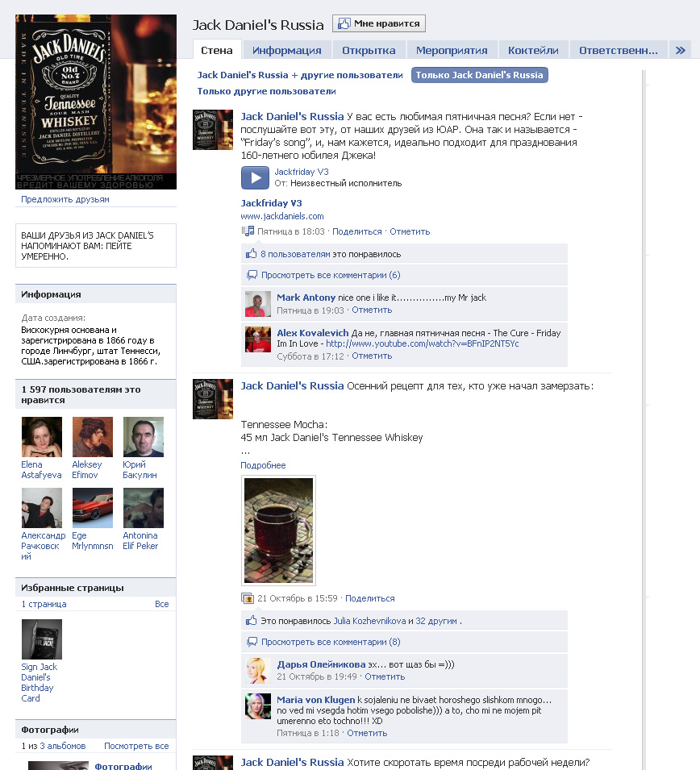This screenshot has width=700, height=770.
Task: Open Aleksey Efimov's fan photo
Action: coord(93,437)
